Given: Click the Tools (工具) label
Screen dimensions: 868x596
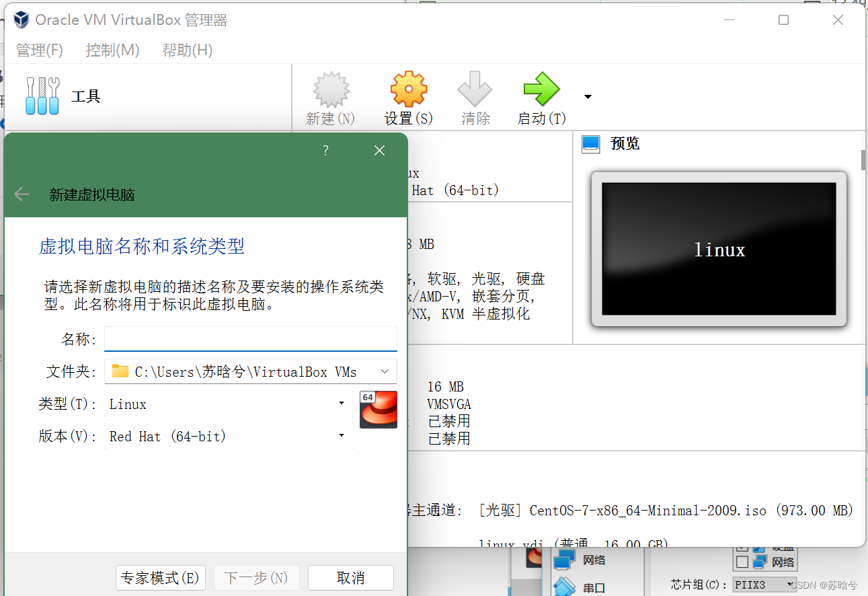Looking at the screenshot, I should (x=85, y=96).
